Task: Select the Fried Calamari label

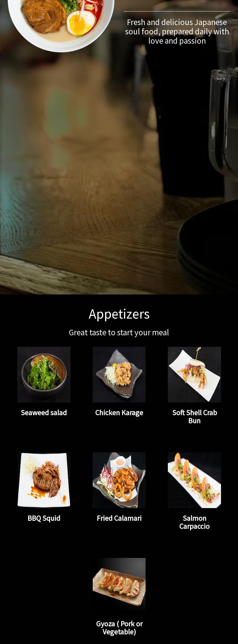Action: 119,518
